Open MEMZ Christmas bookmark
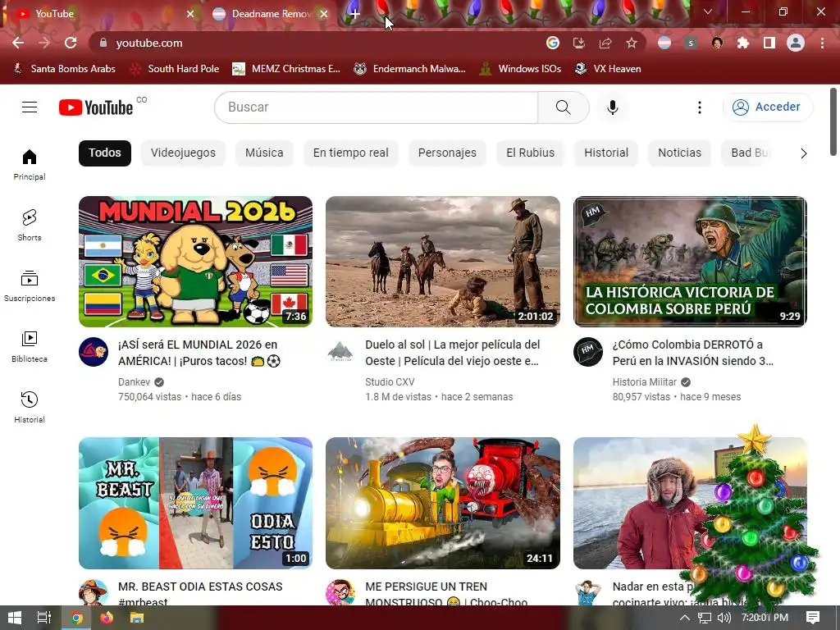The width and height of the screenshot is (840, 630). coord(286,69)
